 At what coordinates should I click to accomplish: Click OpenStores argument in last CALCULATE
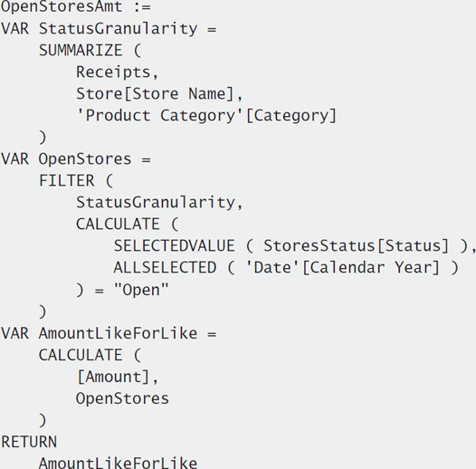tap(122, 398)
